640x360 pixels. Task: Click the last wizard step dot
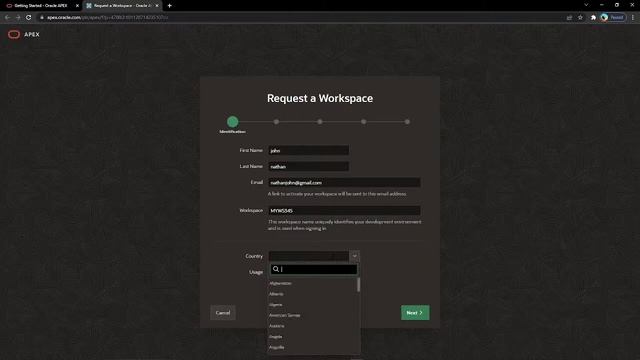(x=407, y=122)
